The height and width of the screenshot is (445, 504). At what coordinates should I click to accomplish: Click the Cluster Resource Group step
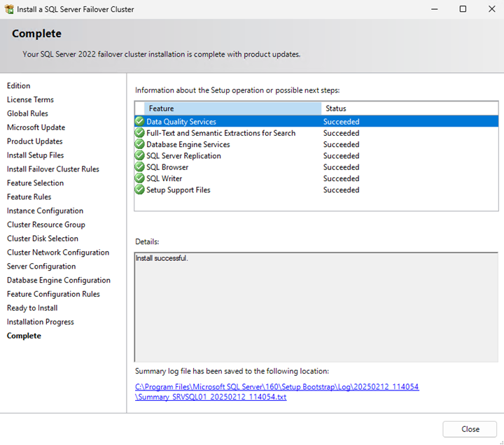coord(46,225)
